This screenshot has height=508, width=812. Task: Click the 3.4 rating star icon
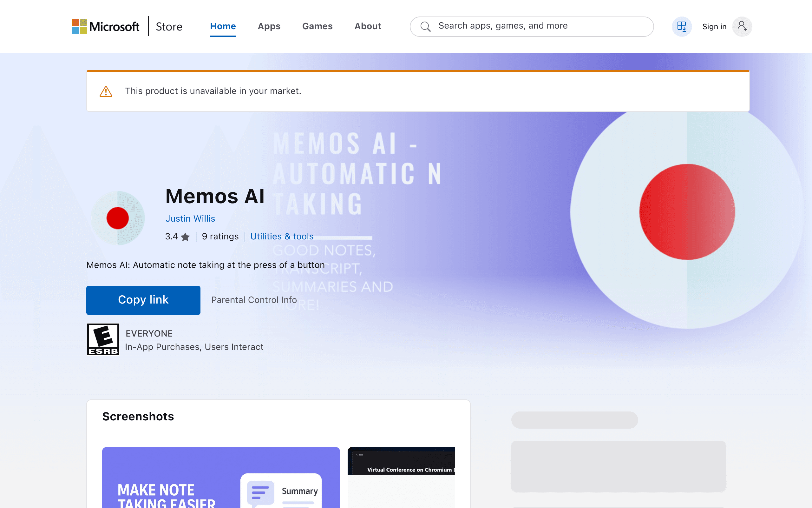pyautogui.click(x=185, y=237)
